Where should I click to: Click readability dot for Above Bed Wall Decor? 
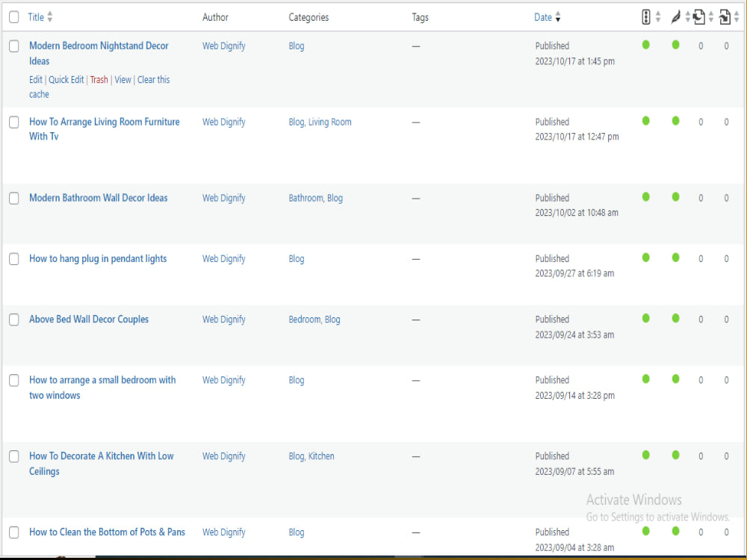click(675, 318)
